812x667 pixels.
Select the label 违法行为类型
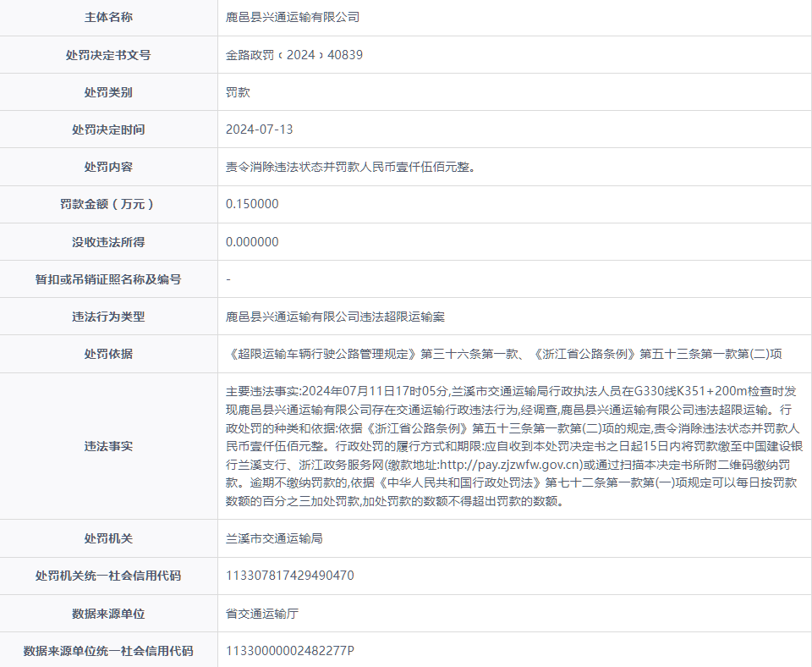point(108,317)
